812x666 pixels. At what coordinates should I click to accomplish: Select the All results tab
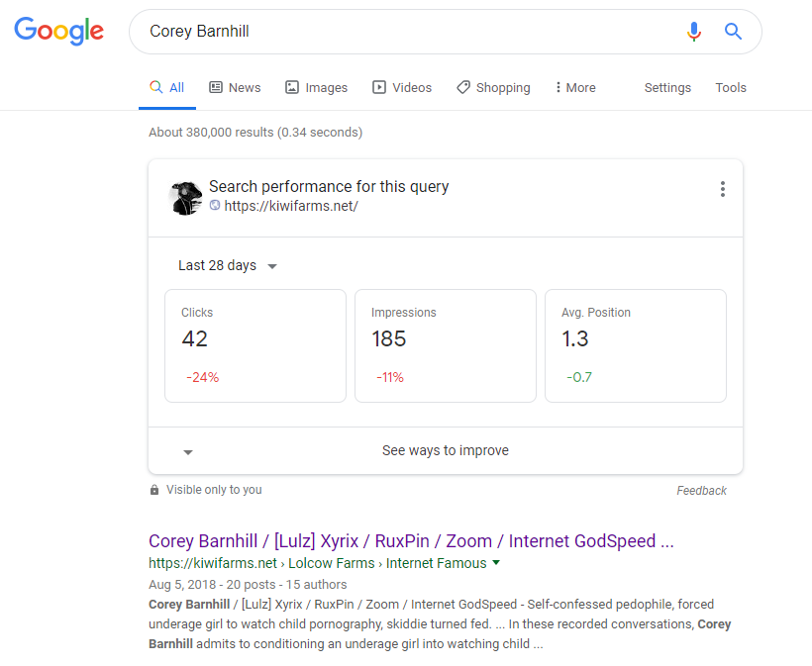pyautogui.click(x=167, y=87)
